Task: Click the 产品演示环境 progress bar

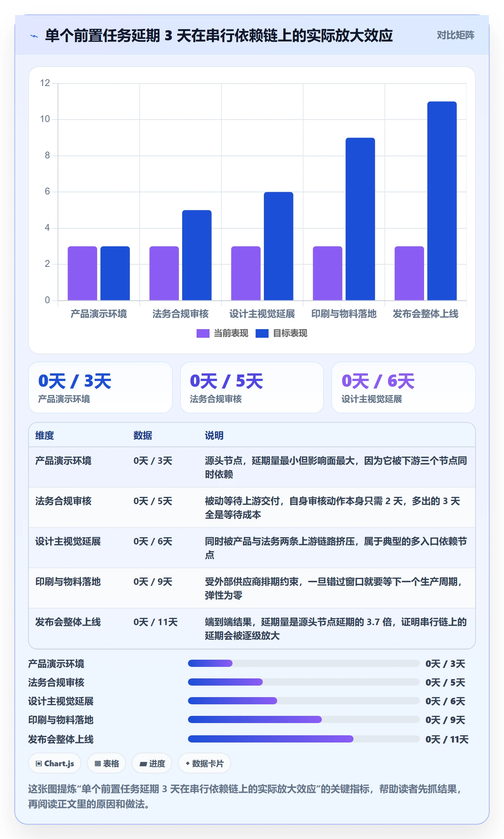Action: click(x=303, y=663)
